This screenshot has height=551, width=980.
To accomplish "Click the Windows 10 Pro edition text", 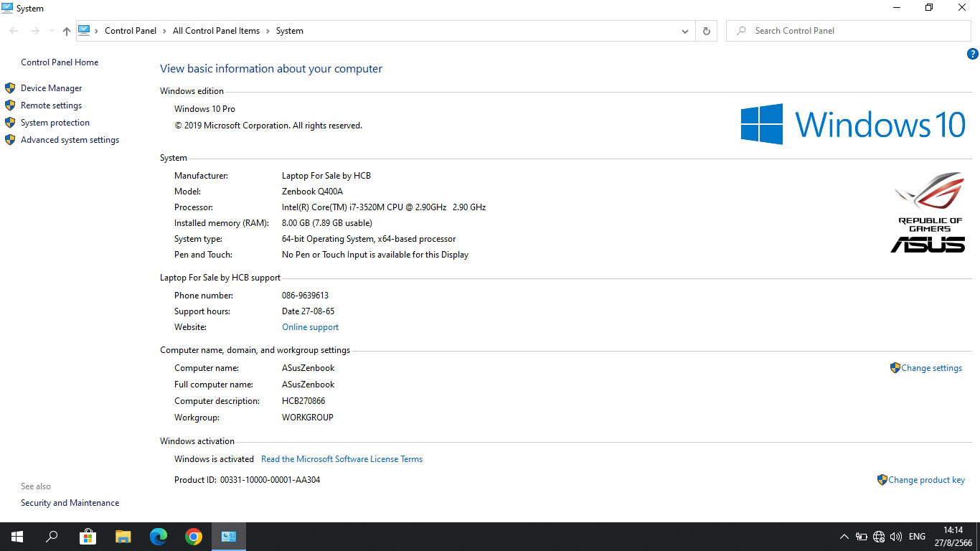I will click(204, 109).
